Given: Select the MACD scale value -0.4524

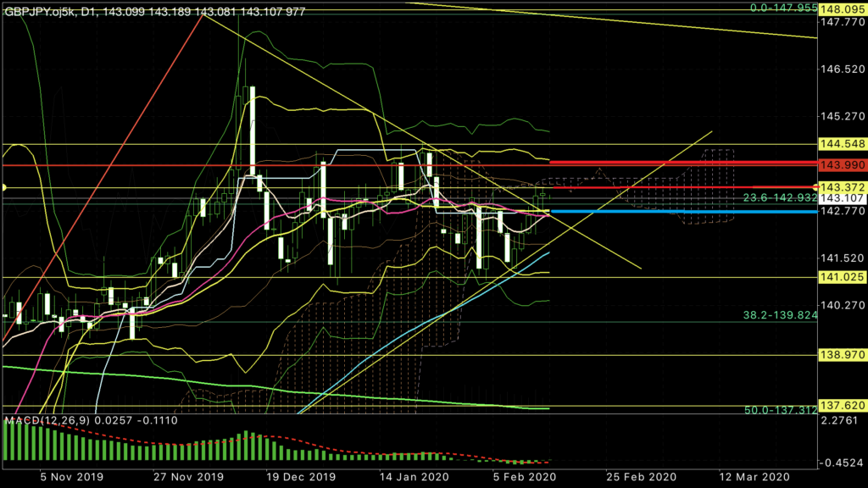Looking at the screenshot, I should coord(841,463).
